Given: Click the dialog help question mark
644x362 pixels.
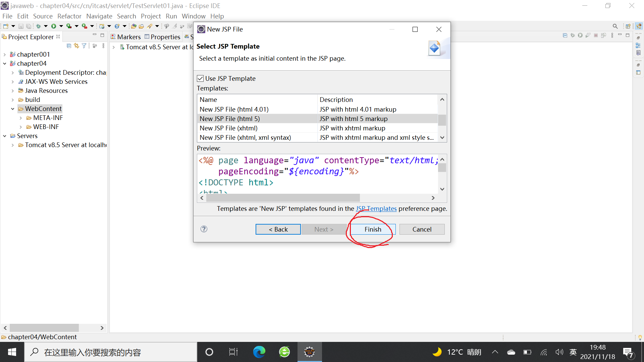Looking at the screenshot, I should point(204,229).
